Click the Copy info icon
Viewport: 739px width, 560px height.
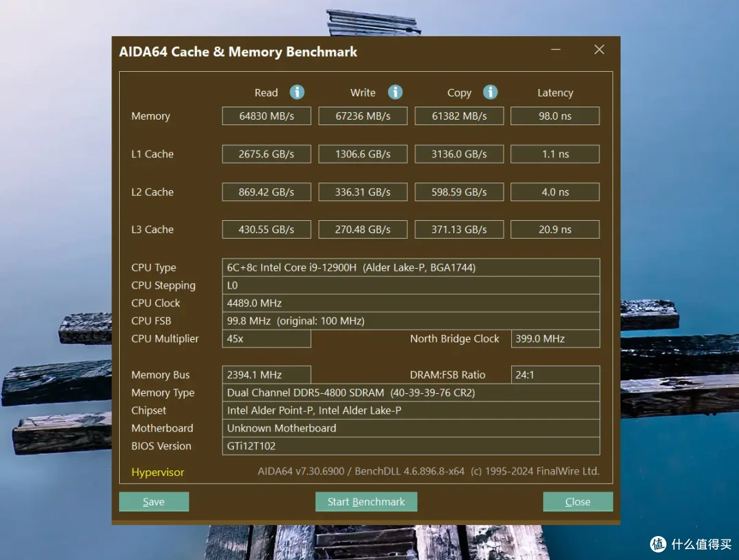(490, 92)
